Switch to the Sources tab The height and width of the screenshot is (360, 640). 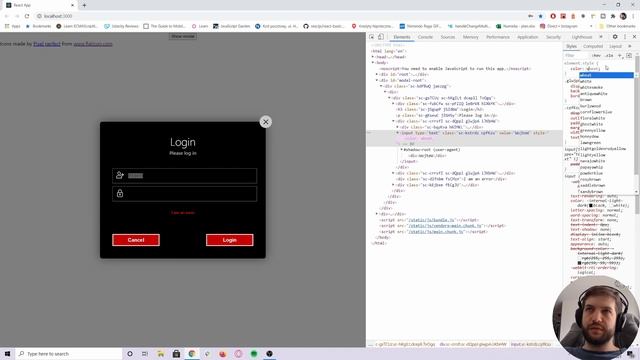[447, 37]
